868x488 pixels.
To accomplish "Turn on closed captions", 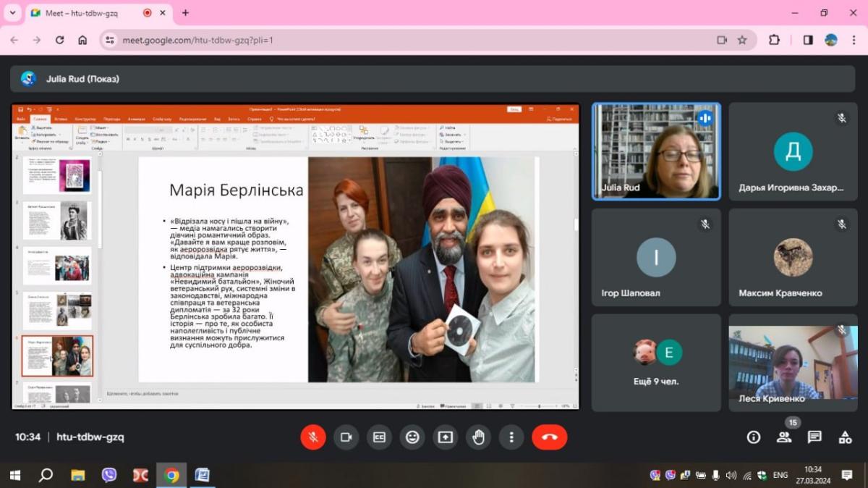I will [379, 437].
